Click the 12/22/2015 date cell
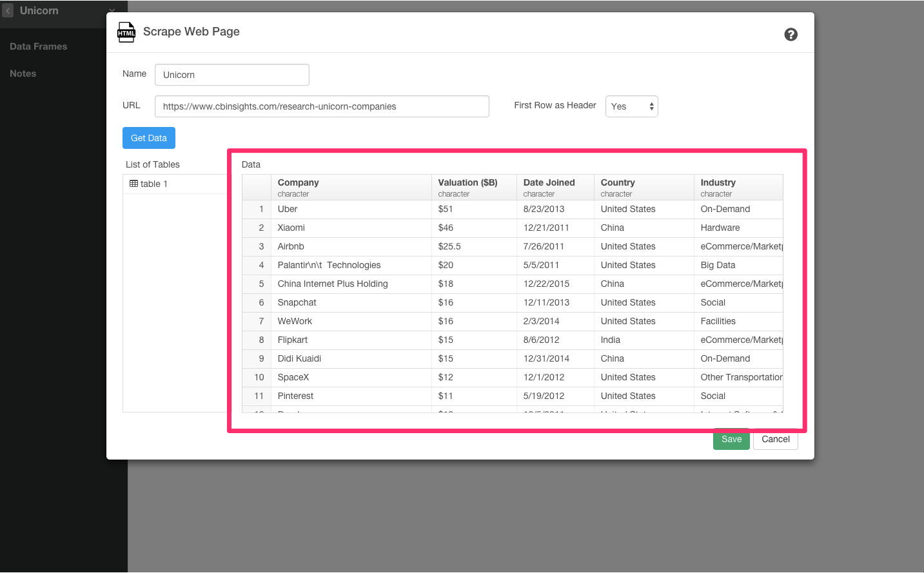Screen dimensions: 924x573 555,284
